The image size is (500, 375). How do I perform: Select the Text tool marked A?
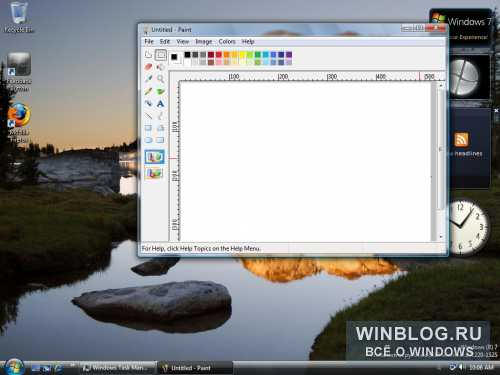tap(161, 104)
